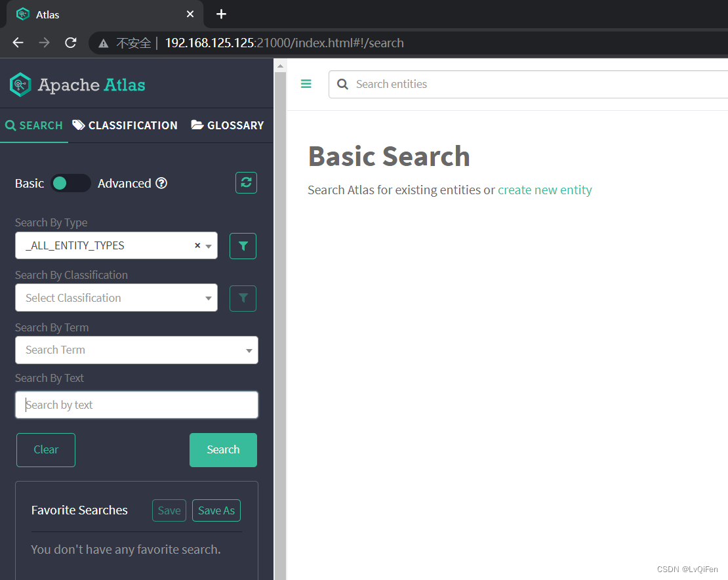Click the Advanced search help question mark icon
The width and height of the screenshot is (728, 580).
pos(161,183)
